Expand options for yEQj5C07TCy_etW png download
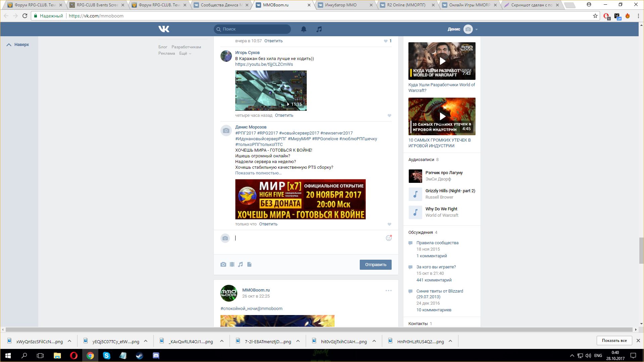Screen dimensions: 644x362 (x=146, y=341)
